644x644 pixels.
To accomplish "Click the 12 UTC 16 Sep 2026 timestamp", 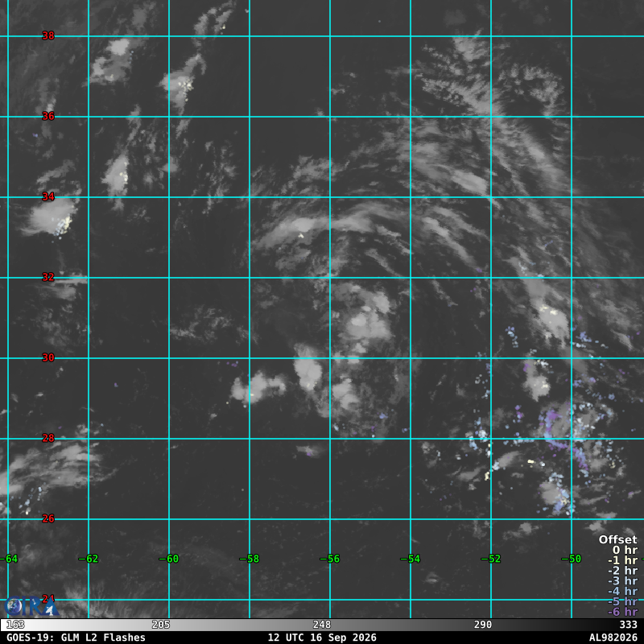I will [322, 638].
